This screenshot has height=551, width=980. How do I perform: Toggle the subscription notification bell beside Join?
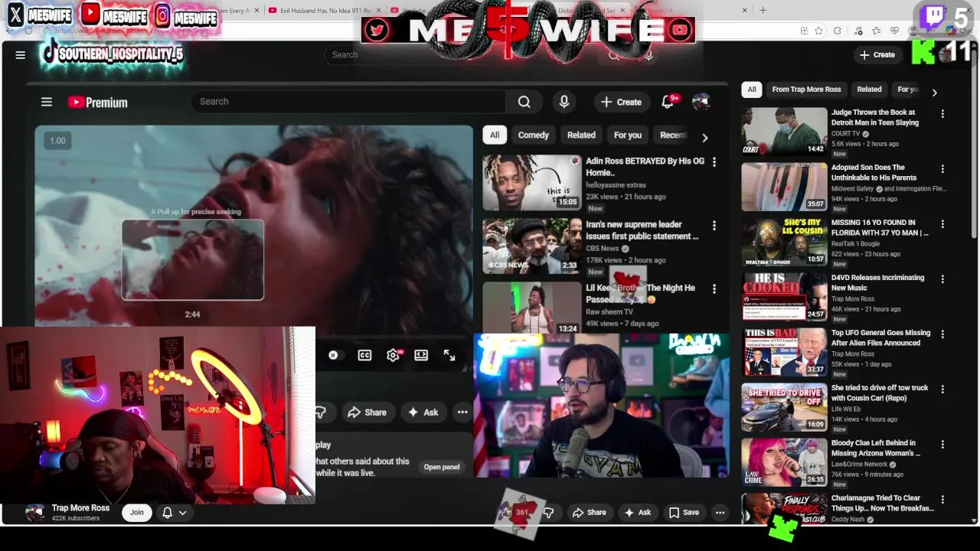167,513
